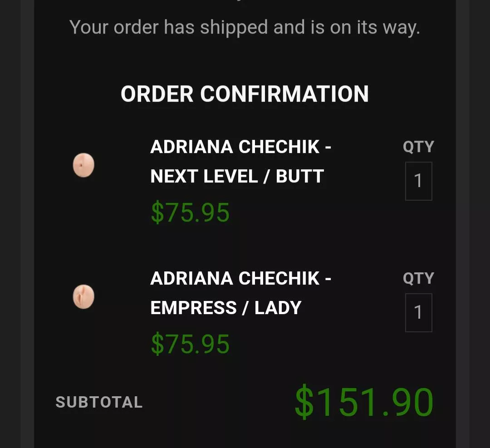Click "ADRIANA CHECHIK -" above Empress line
The height and width of the screenshot is (448, 490).
[240, 279]
